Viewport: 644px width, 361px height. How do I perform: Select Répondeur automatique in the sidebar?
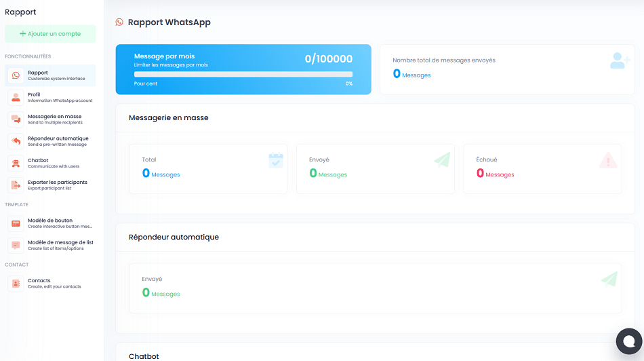(x=50, y=141)
